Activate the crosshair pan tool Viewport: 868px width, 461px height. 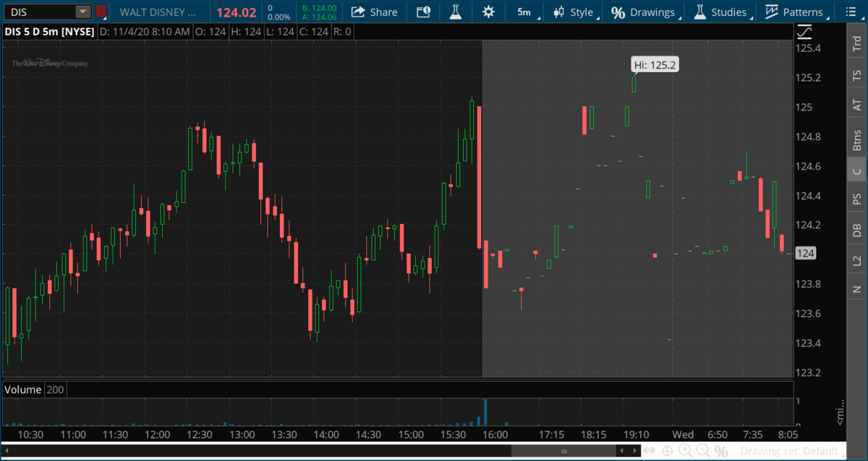pyautogui.click(x=667, y=452)
